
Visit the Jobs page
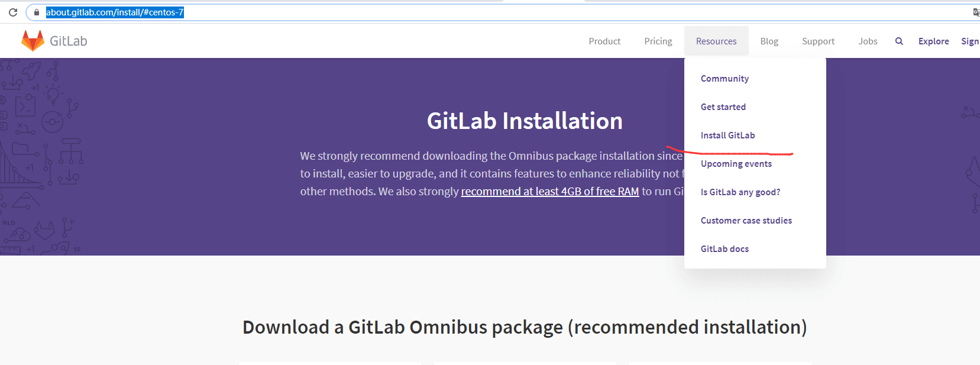[868, 41]
